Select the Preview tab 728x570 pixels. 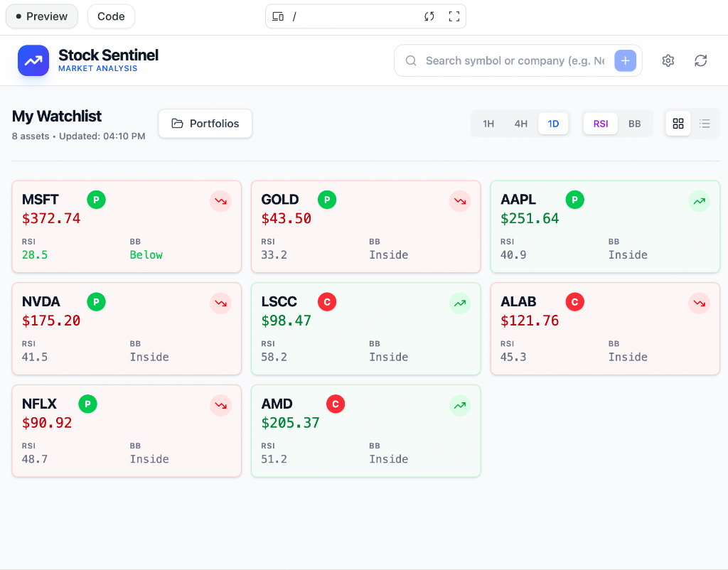41,16
